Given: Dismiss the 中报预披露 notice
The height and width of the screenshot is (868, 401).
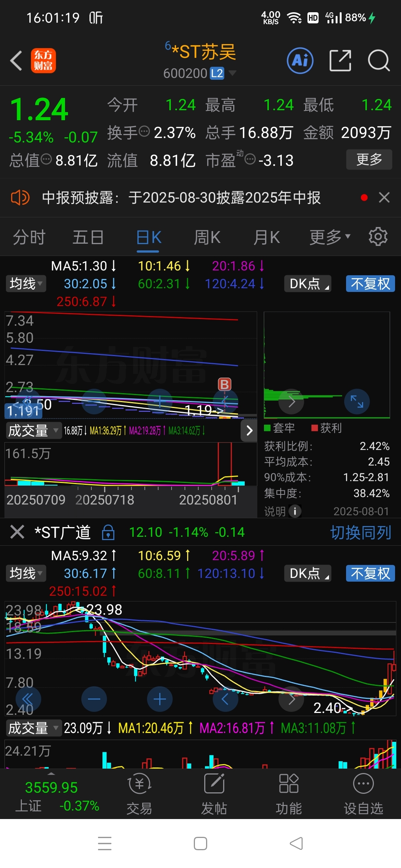Looking at the screenshot, I should (384, 197).
